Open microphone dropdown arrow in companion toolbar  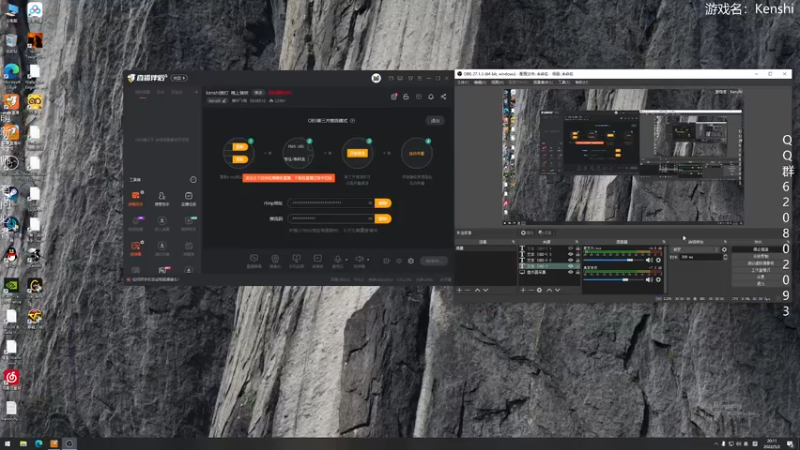point(346,259)
